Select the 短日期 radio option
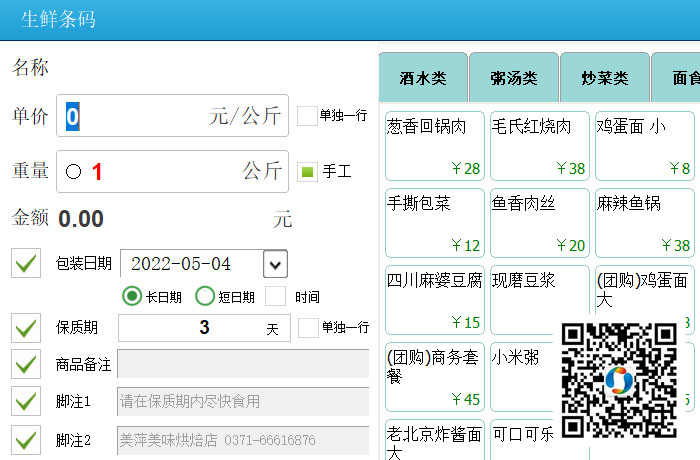Viewport: 700px width, 460px height. click(205, 296)
